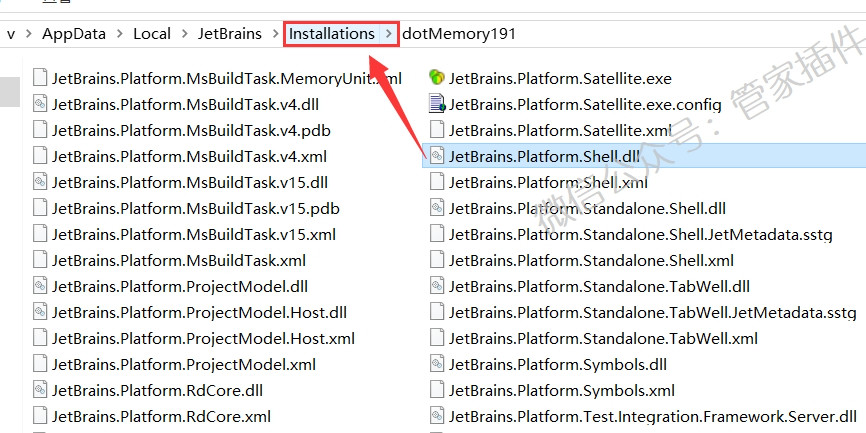
Task: Select the JetBrains.Platform.Shell.dll file icon
Action: (x=437, y=156)
